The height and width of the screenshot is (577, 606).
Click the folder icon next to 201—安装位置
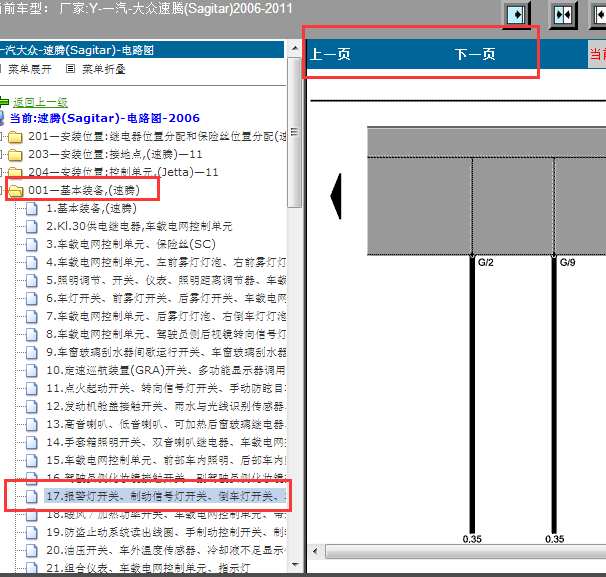[x=15, y=136]
